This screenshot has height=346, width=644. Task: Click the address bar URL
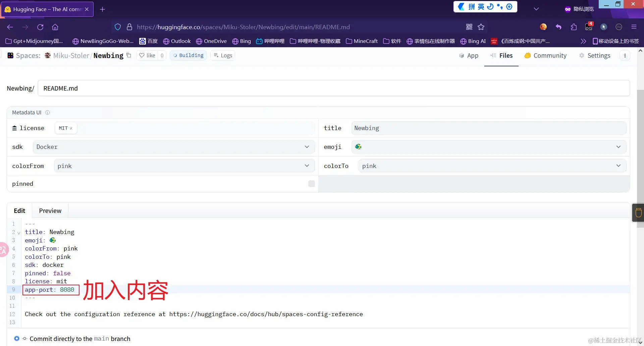(x=243, y=27)
